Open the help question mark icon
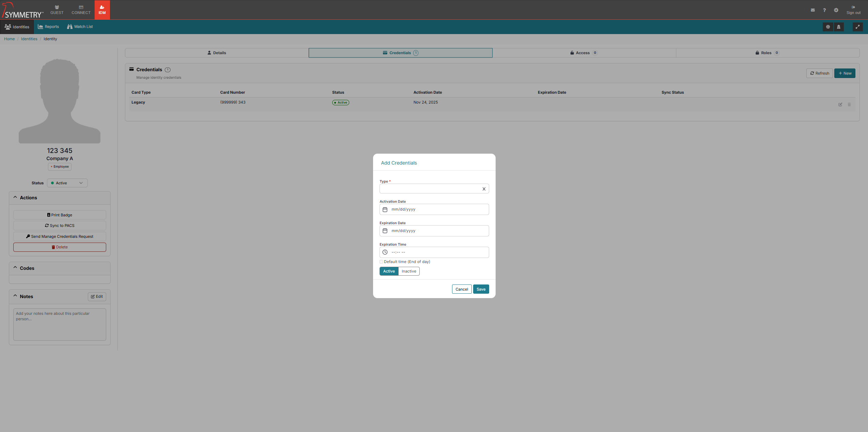Screen dimensions: 868x432 click(824, 10)
